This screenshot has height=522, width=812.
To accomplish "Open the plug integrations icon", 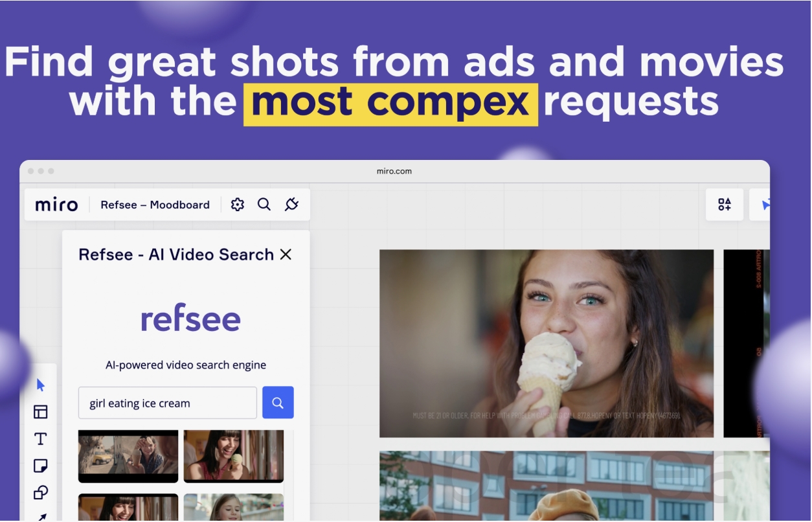I will pos(291,205).
